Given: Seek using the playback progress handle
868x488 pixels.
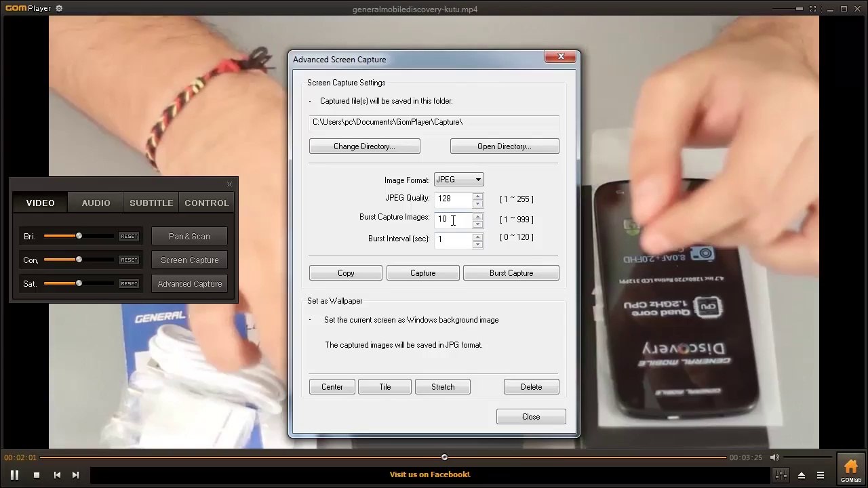Looking at the screenshot, I should pyautogui.click(x=444, y=457).
